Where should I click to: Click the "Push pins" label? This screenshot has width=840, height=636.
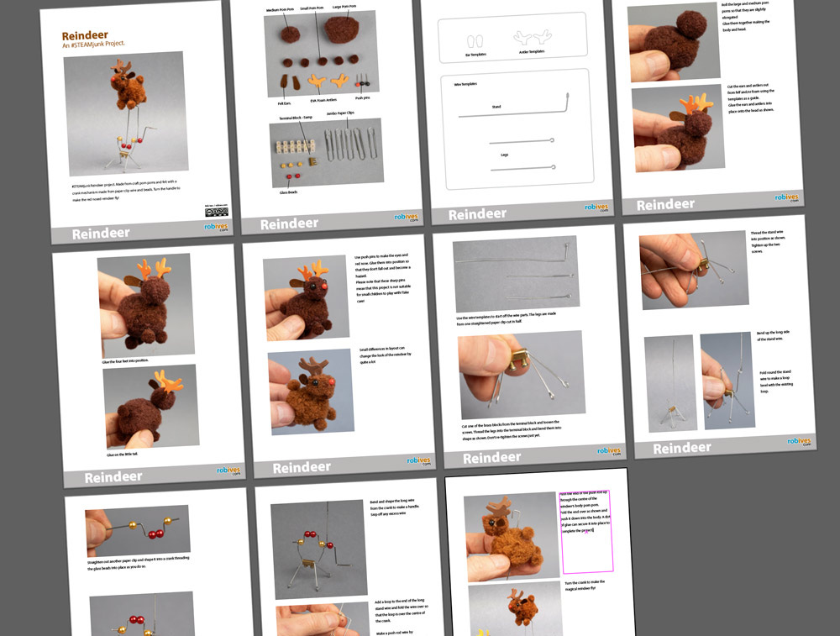click(363, 98)
